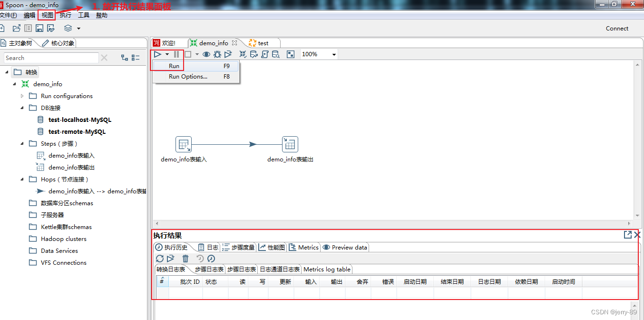Open the 执行 menu
Screen dimensions: 644x320
[x=66, y=15]
